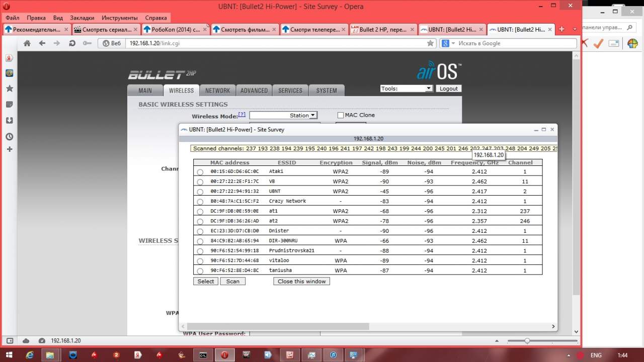Open the Windows Start button
The image size is (644, 362).
click(x=10, y=355)
